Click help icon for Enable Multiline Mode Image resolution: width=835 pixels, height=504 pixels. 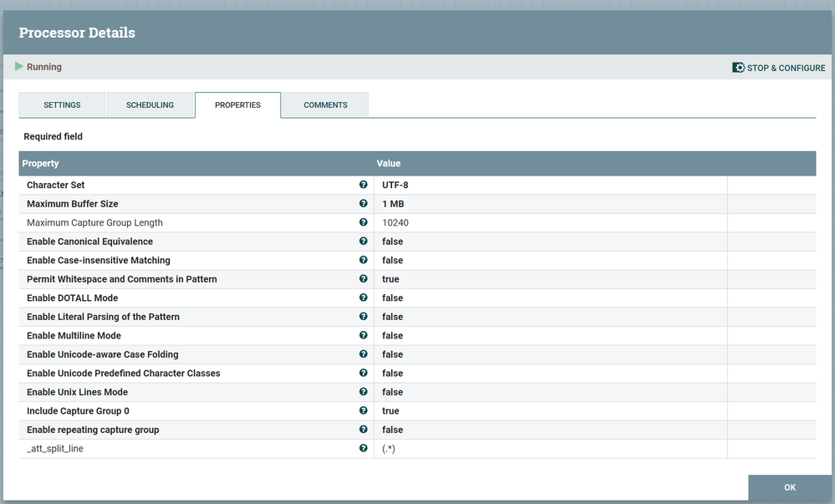click(x=364, y=335)
